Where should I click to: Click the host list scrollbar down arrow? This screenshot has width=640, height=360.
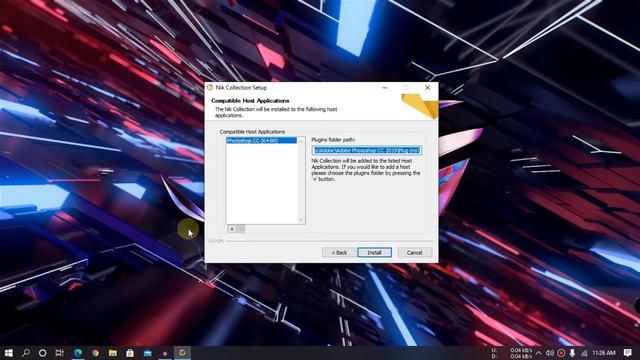point(301,220)
